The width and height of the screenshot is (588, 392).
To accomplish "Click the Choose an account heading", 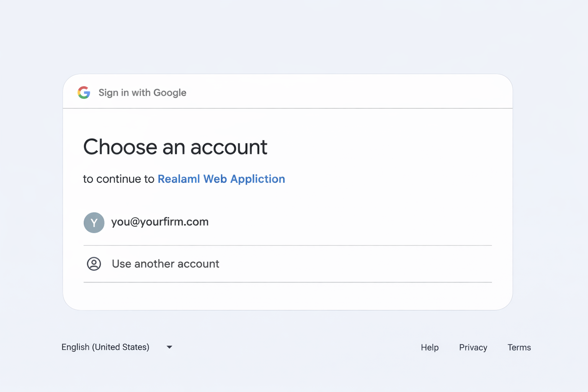I will click(x=175, y=147).
